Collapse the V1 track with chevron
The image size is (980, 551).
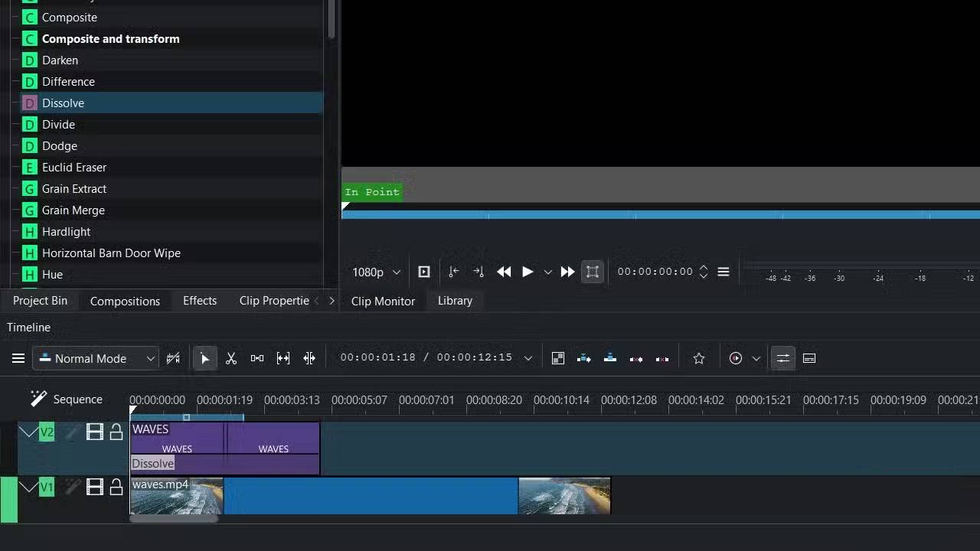28,487
